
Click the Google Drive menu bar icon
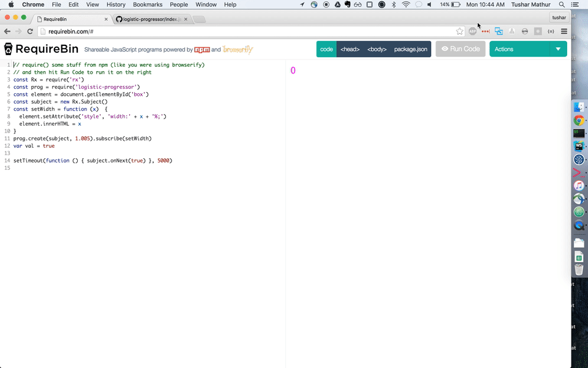point(337,4)
